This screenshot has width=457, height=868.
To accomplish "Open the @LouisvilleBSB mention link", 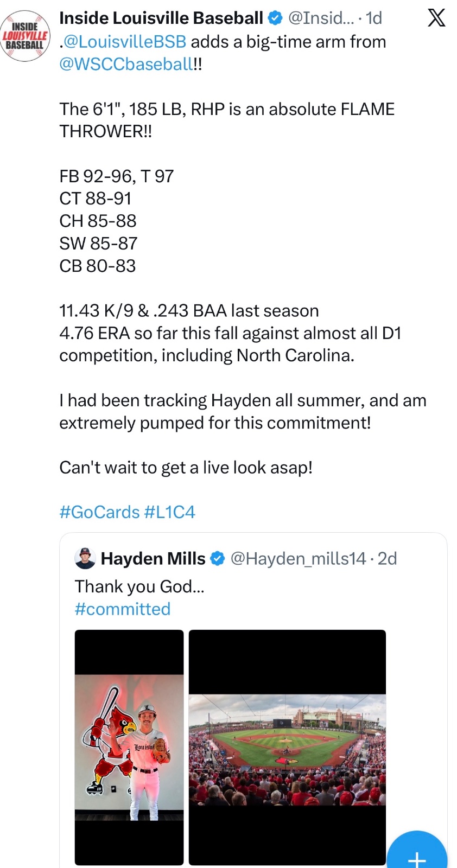I will click(125, 41).
